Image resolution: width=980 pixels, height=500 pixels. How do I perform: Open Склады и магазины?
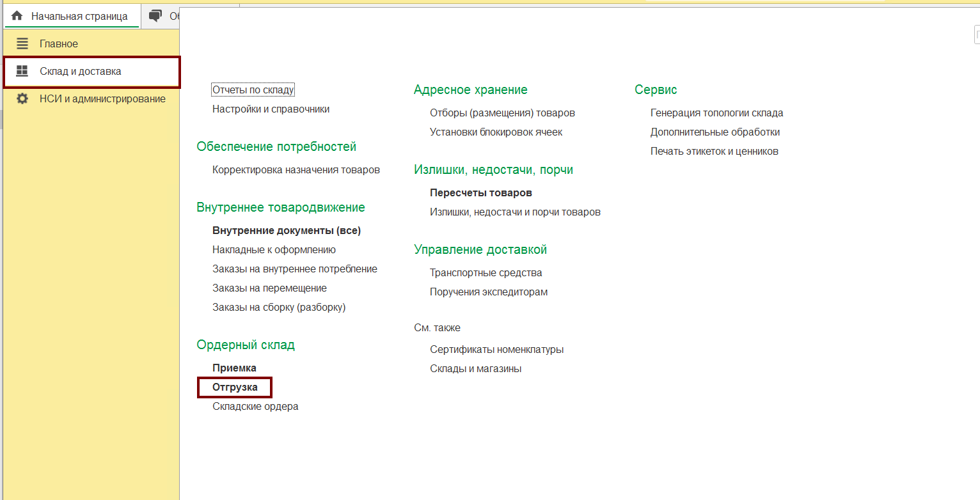pyautogui.click(x=476, y=369)
